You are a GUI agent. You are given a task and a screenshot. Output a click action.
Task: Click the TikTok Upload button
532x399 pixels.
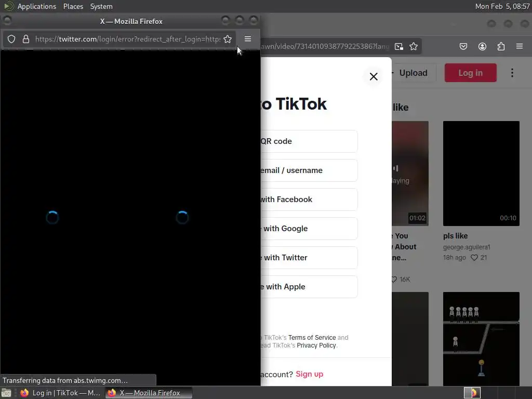[x=413, y=73]
